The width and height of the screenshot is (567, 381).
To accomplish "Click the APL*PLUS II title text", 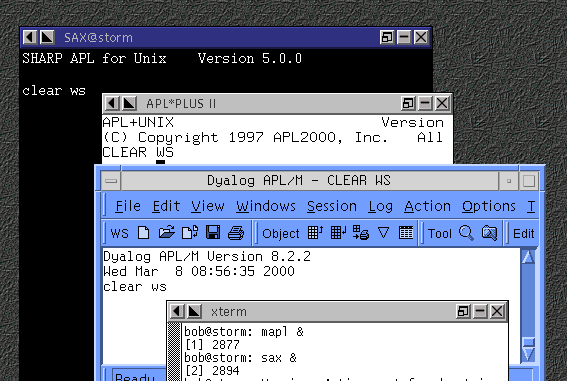I will click(181, 104).
